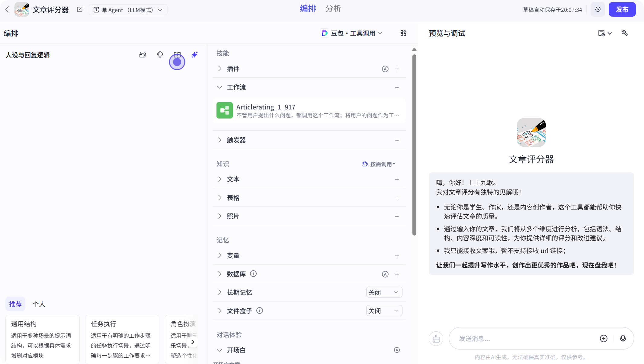Open the 按需调用 knowledge dropdown
644x364 pixels.
click(x=379, y=164)
